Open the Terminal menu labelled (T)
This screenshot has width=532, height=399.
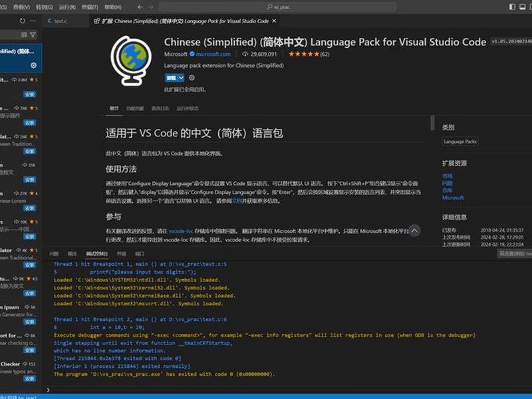90,7
